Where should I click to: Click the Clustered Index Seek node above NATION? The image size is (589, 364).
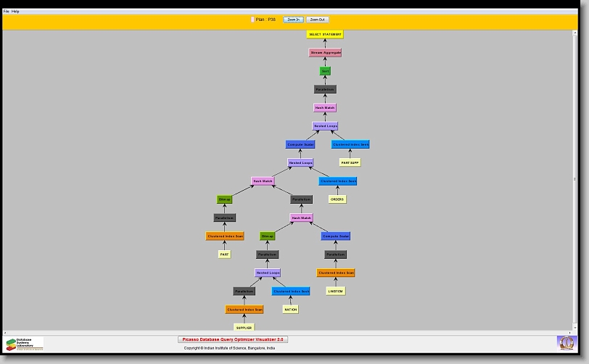290,291
